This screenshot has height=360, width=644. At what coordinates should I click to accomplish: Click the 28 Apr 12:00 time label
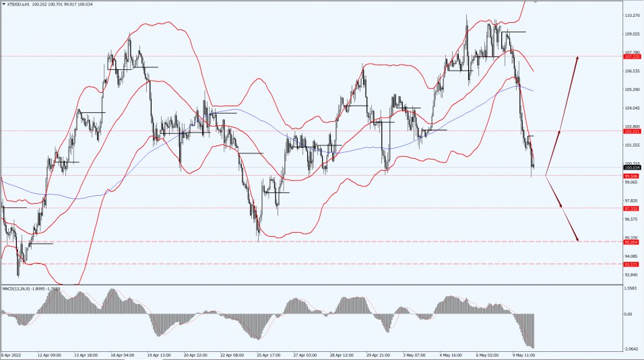click(342, 355)
